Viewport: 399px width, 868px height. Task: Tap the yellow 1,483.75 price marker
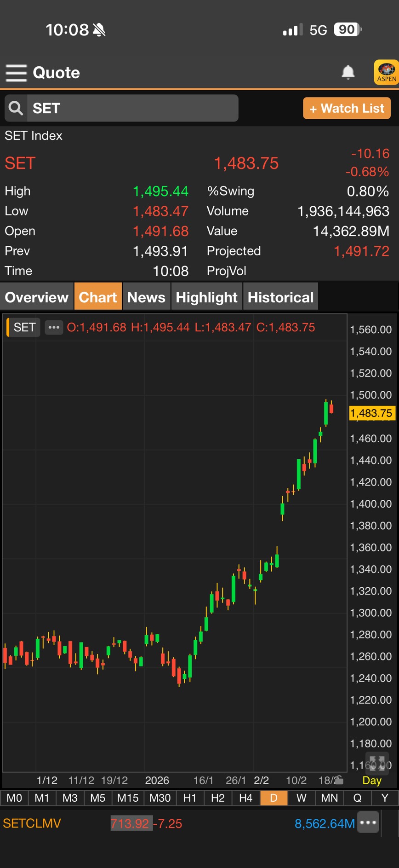pyautogui.click(x=371, y=413)
